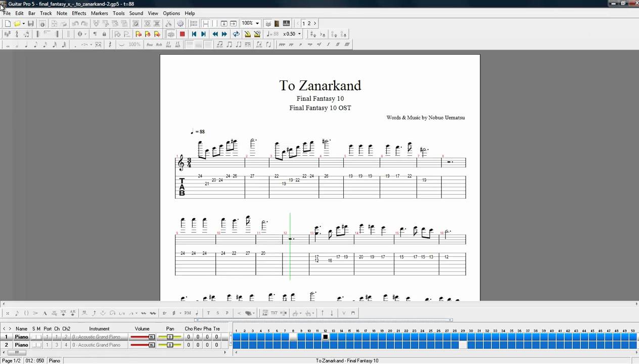The image size is (639, 364).
Task: Toggle the metronome icon
Action: tap(248, 34)
